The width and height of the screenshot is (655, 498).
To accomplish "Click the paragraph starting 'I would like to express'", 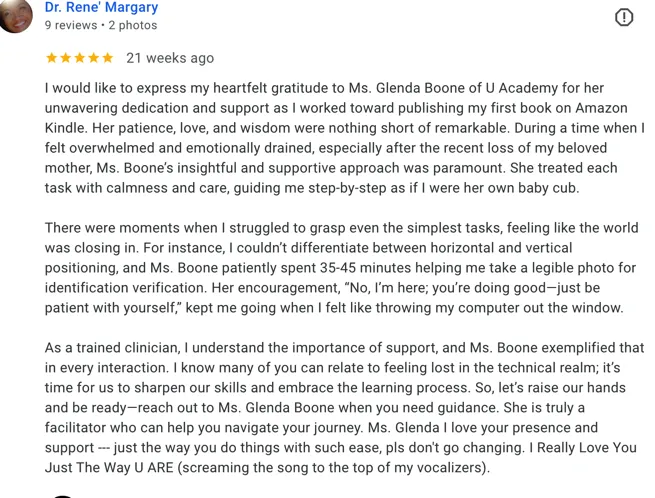I will (345, 138).
